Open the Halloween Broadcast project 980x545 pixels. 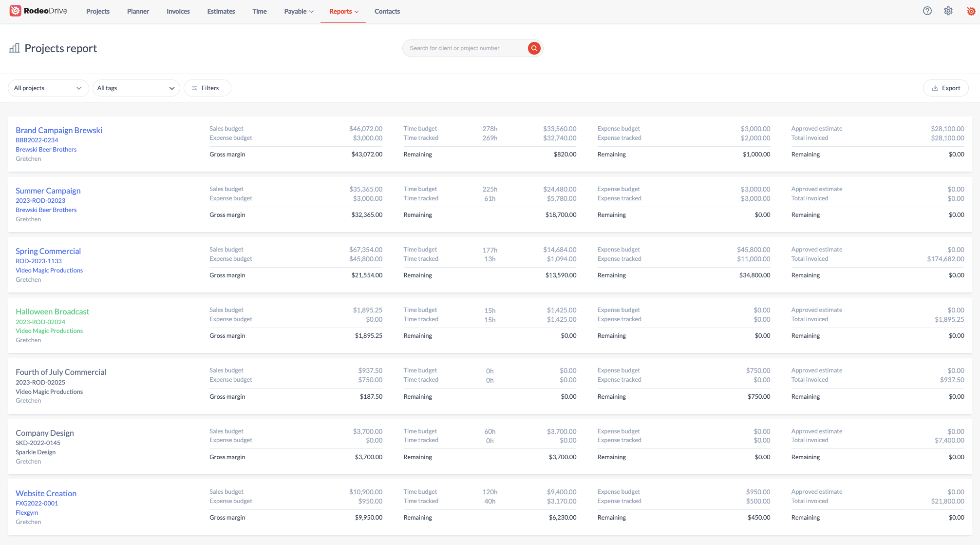(x=52, y=311)
